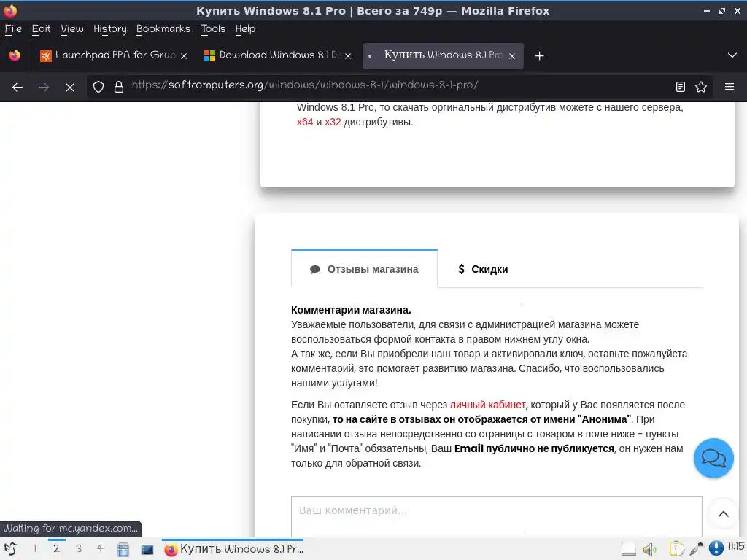747x560 pixels.
Task: Expand the list all tabs chevron
Action: 732,55
